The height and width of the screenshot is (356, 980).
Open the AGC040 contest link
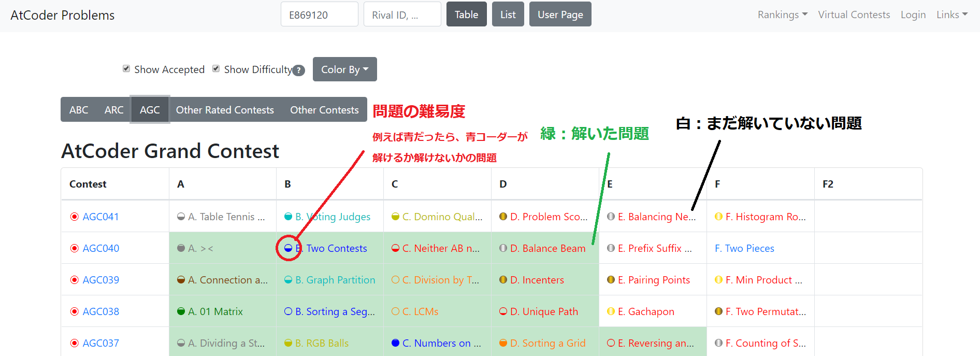101,248
